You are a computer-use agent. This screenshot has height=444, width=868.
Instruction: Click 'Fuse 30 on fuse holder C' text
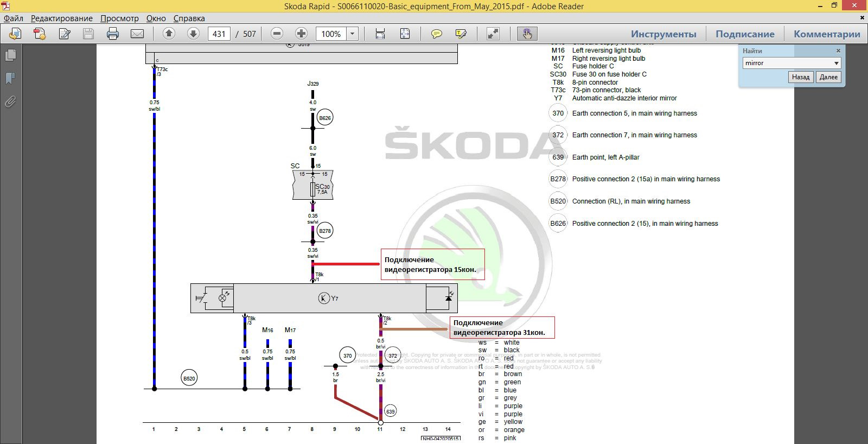pos(609,74)
